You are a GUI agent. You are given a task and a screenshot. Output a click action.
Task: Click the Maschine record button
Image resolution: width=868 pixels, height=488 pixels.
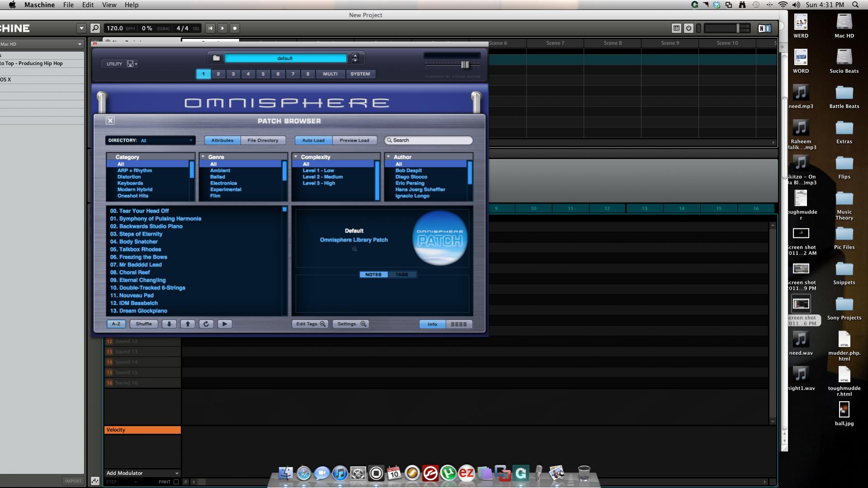pos(235,28)
